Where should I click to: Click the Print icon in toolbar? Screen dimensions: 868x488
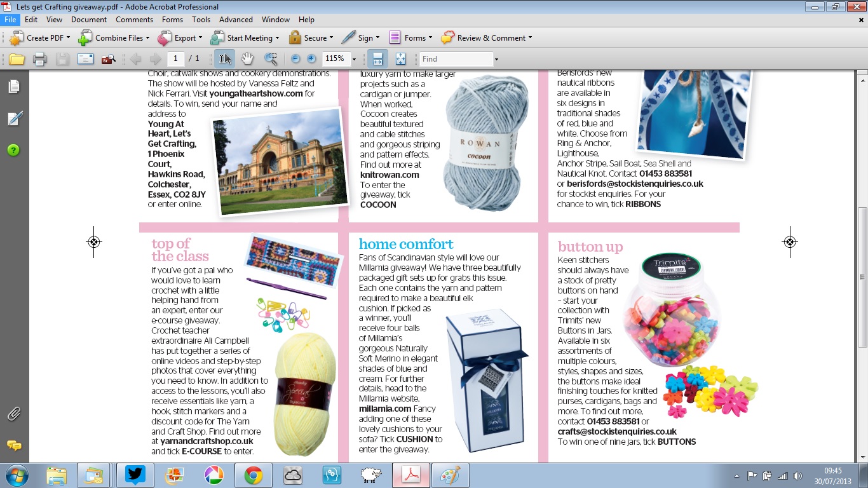point(39,59)
